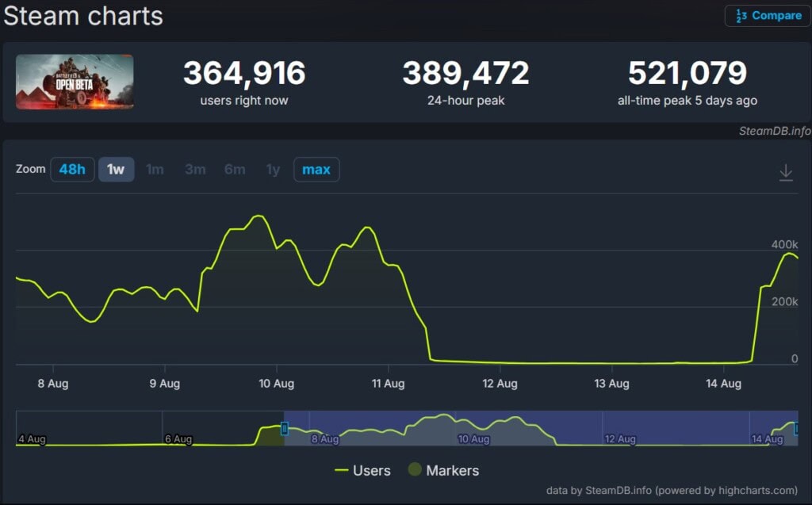Toggle the Markers series in legend

click(x=444, y=470)
